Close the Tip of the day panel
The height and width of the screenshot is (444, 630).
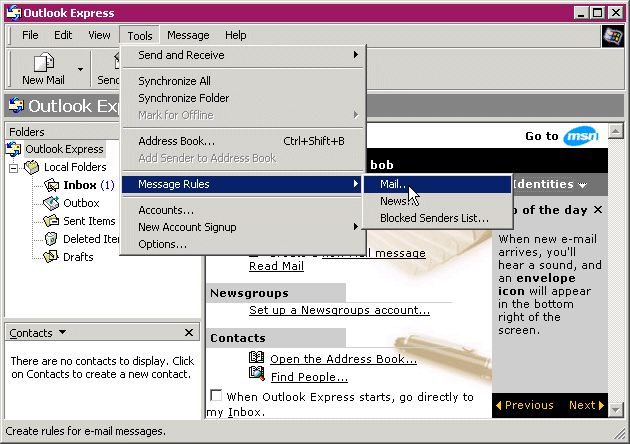pos(598,209)
